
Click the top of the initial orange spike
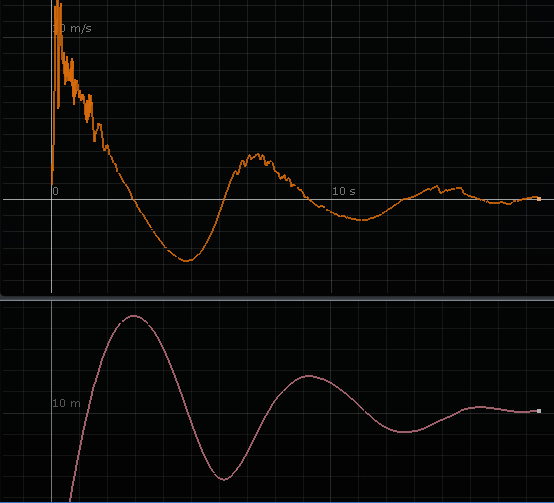pos(58,2)
